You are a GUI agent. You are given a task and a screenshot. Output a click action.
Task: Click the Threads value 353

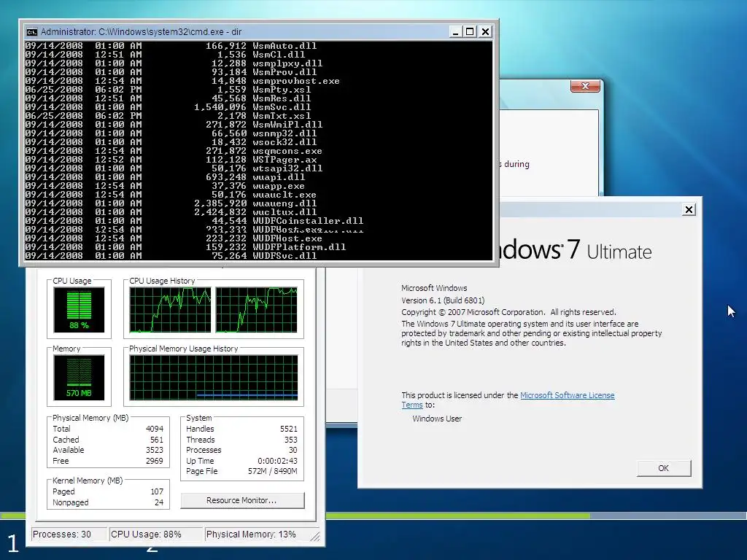291,440
